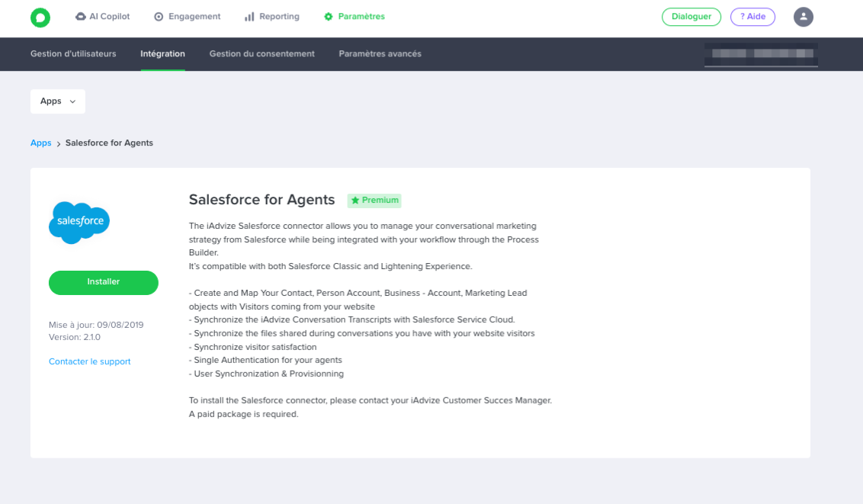Click the Dialoguer button
This screenshot has height=504, width=863.
691,17
